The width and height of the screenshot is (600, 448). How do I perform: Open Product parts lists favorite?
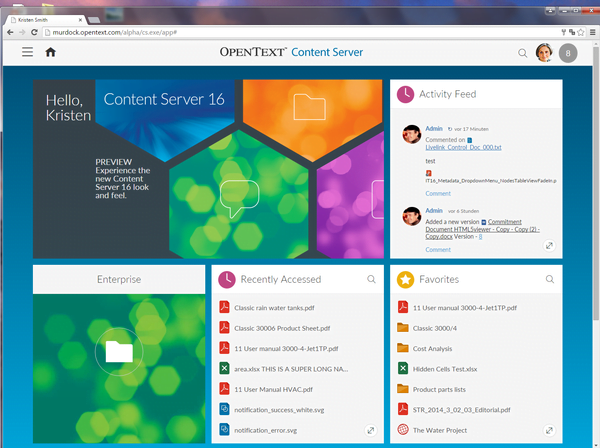click(439, 389)
